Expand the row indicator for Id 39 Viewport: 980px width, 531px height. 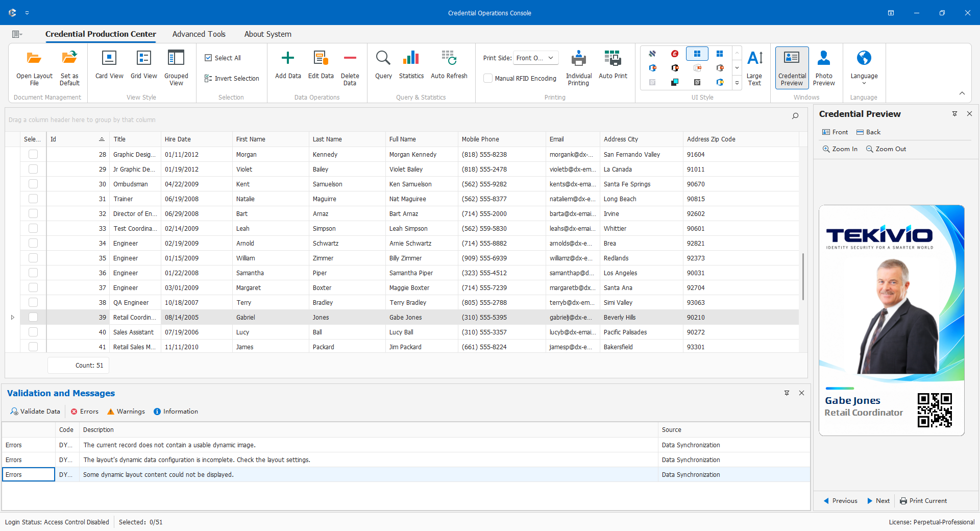tap(13, 317)
